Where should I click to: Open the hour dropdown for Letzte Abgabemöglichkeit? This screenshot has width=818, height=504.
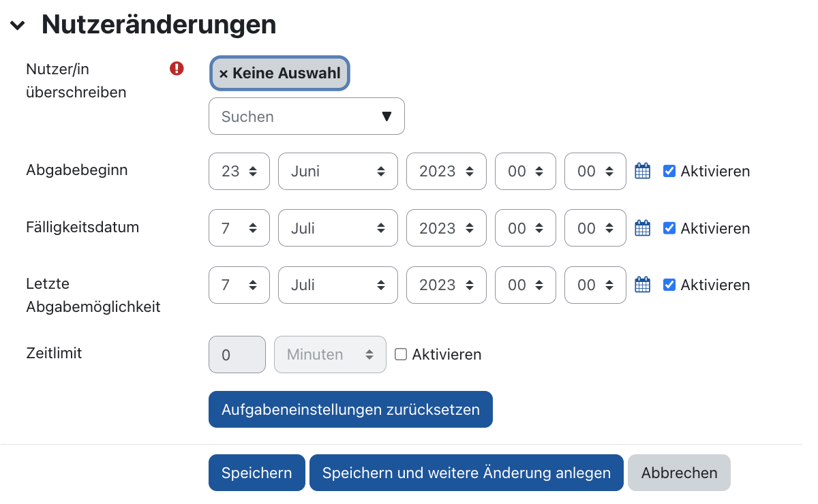(525, 285)
